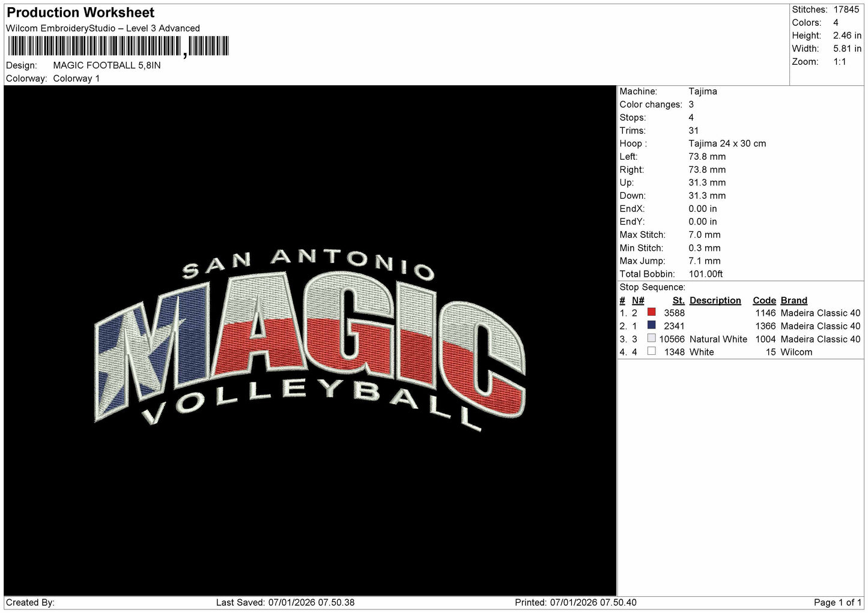This screenshot has width=868, height=613.
Task: Click the hoop value Tajima 24 x 30 cm
Action: click(x=727, y=143)
